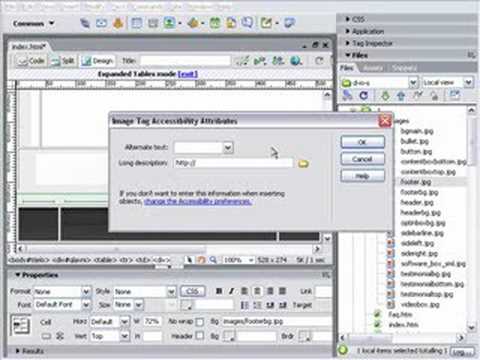Click the Insert Div Tag icon
480x360 pixels.
click(x=153, y=23)
